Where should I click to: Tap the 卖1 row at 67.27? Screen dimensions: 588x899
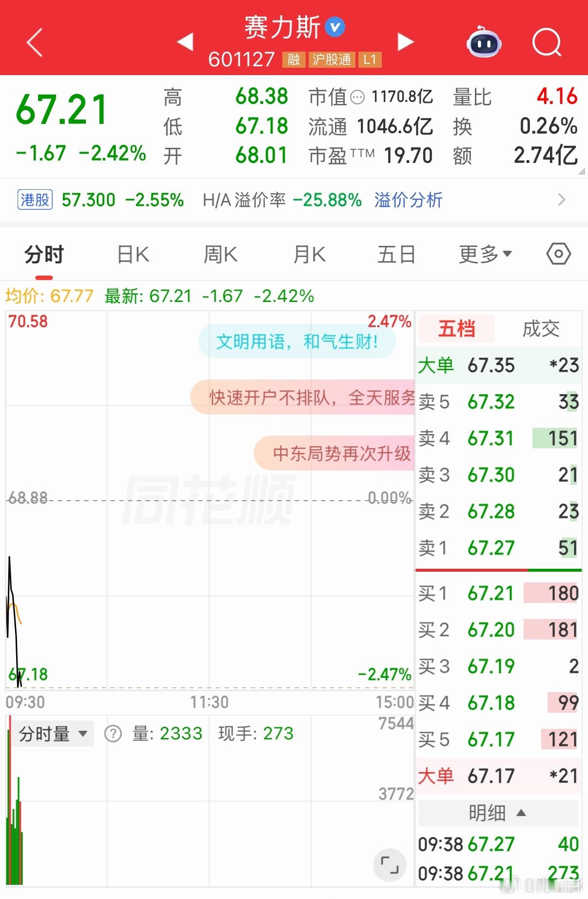499,548
